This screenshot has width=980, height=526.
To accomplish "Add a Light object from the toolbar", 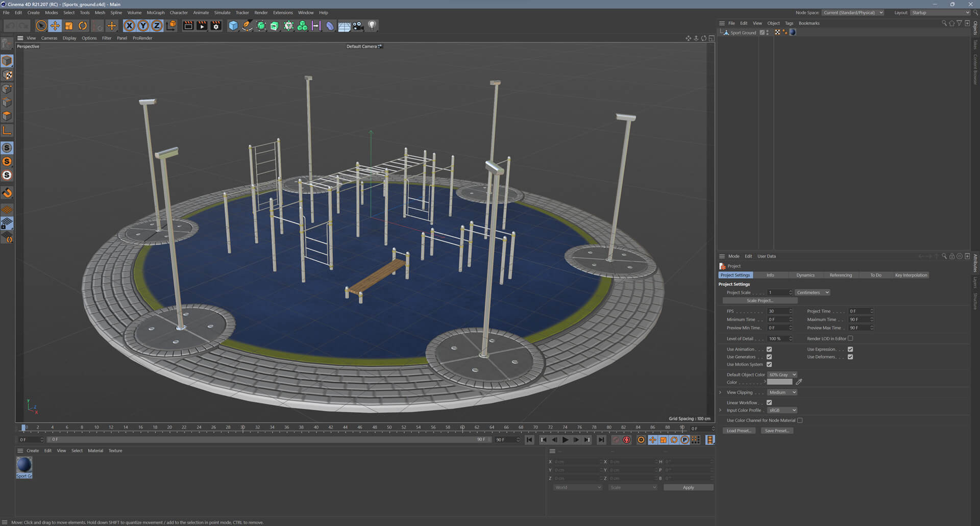I will pos(372,26).
